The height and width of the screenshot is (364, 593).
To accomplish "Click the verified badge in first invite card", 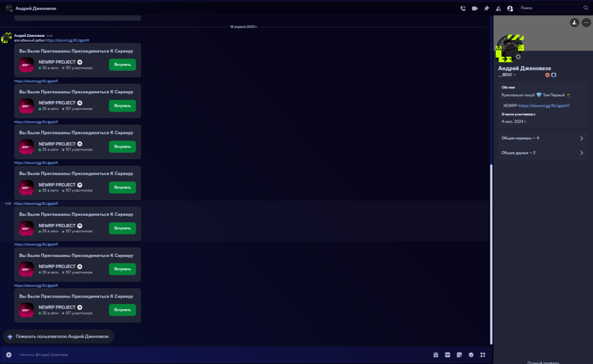I will [80, 62].
